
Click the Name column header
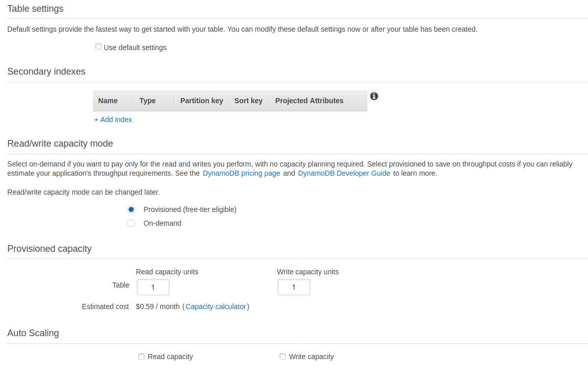pyautogui.click(x=108, y=101)
